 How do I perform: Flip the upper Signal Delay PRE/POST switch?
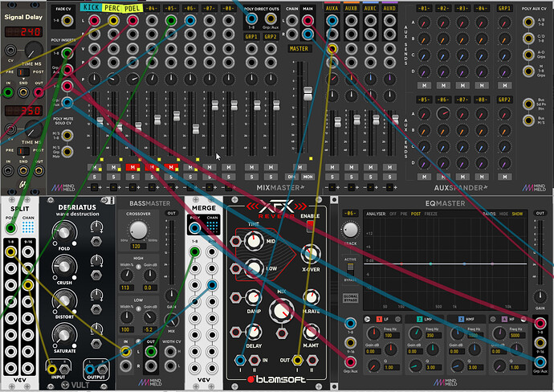pyautogui.click(x=23, y=72)
